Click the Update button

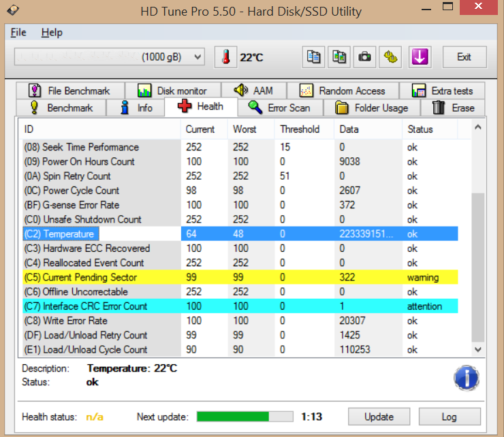tap(379, 417)
